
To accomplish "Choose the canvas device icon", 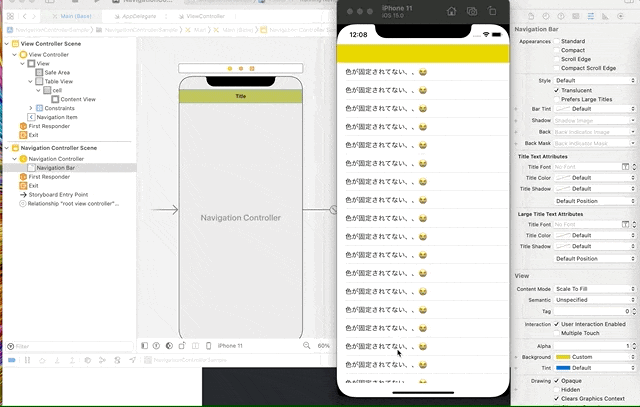I will (209, 346).
